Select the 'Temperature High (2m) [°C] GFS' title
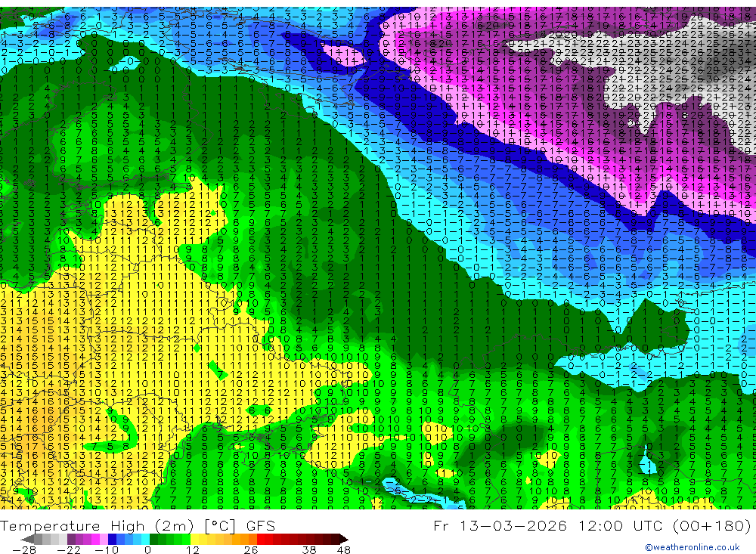Image resolution: width=756 pixels, height=554 pixels. [x=138, y=525]
